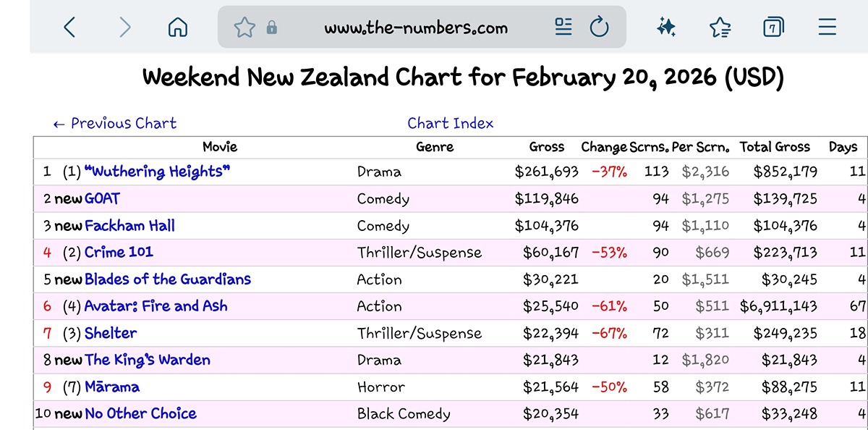Show open tabs counter button
This screenshot has height=430, width=868.
pos(773,28)
